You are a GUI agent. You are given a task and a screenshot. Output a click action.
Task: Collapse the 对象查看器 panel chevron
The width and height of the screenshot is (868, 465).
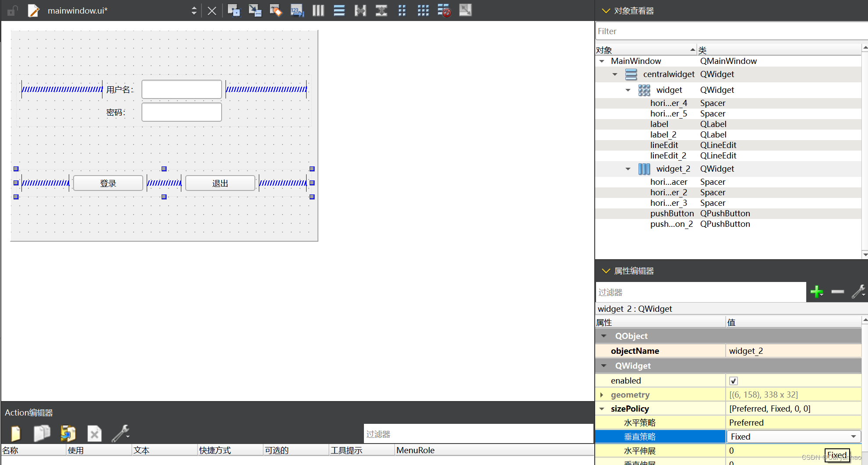(606, 11)
